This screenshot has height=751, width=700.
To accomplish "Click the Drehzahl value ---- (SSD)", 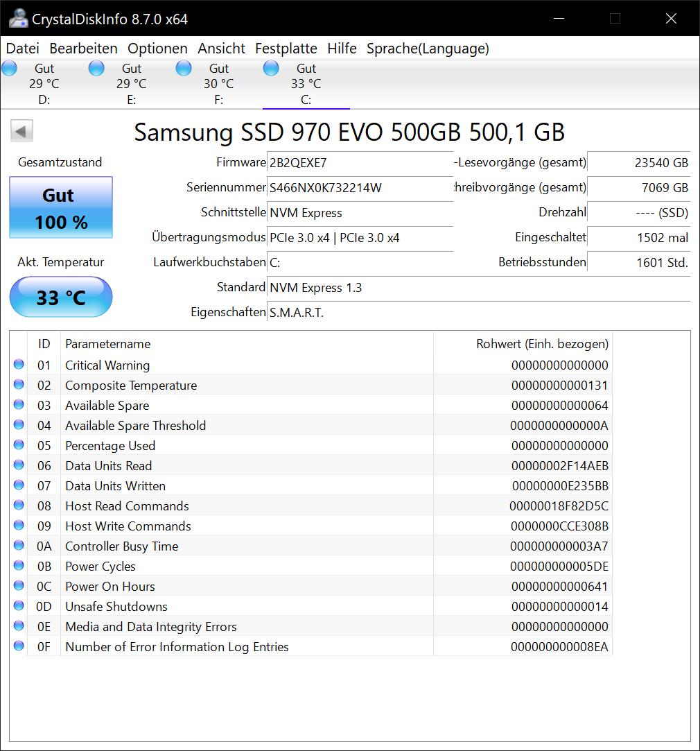I will [x=639, y=213].
